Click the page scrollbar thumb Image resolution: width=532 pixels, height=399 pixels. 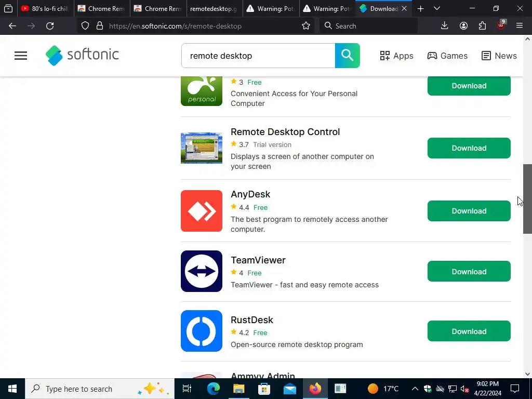click(x=527, y=199)
